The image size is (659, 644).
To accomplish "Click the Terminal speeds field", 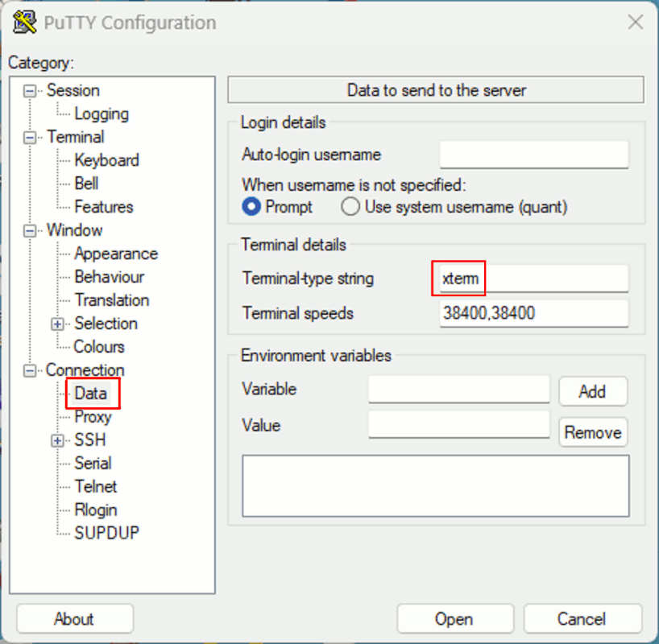I will (x=534, y=313).
